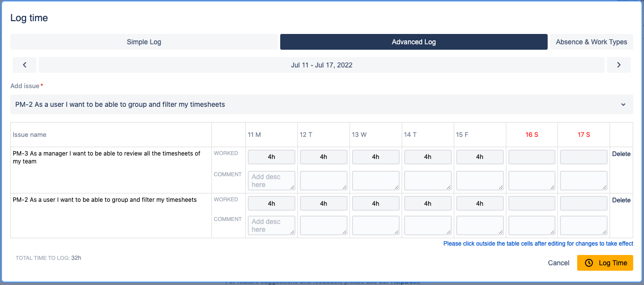Add PM-2 comment for 14 T
This screenshot has width=644, height=285.
[x=428, y=225]
